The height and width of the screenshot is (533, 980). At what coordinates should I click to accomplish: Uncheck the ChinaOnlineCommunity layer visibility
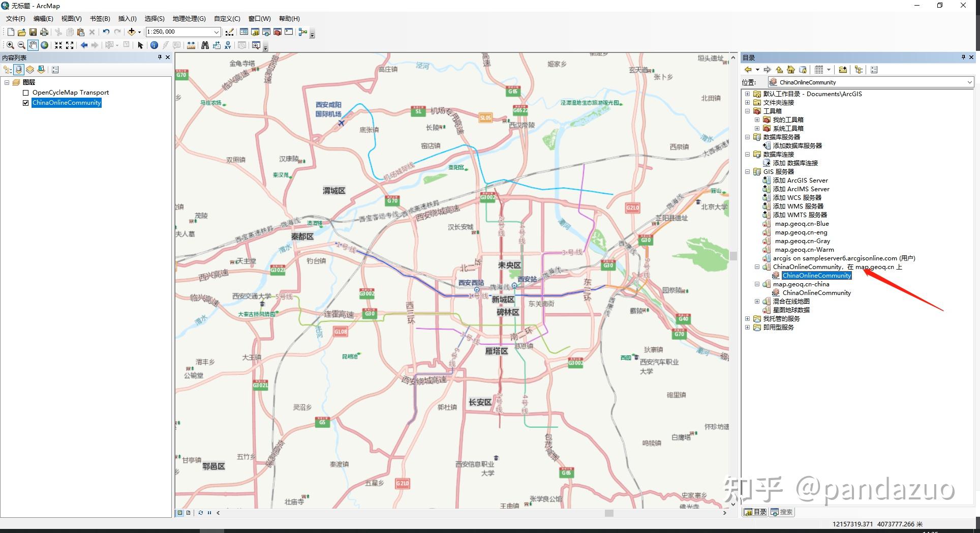25,102
